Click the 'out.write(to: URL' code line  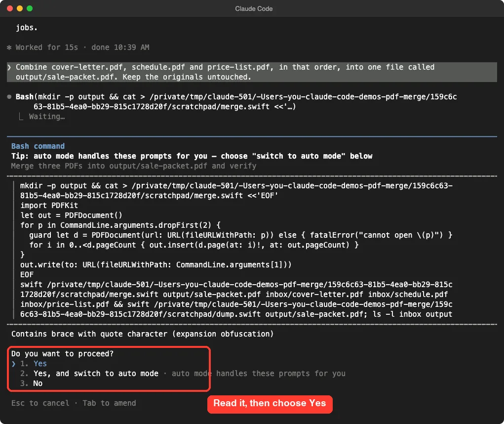point(156,265)
